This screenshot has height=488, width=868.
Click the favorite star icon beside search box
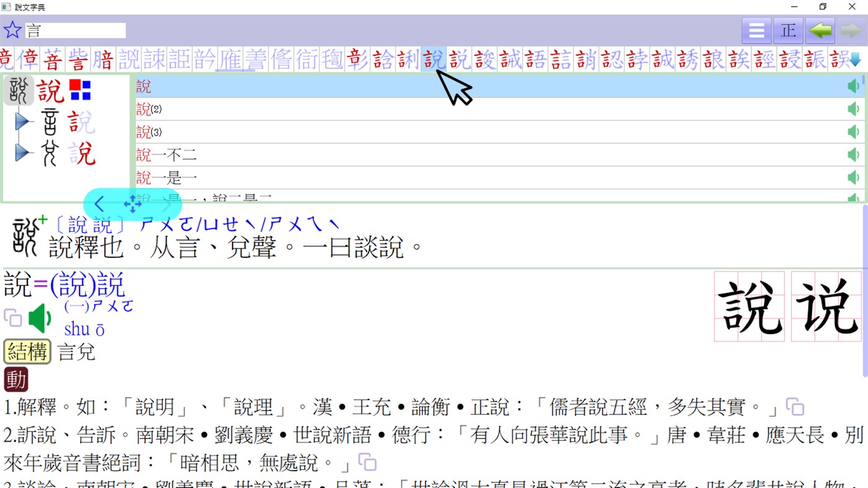pos(12,29)
